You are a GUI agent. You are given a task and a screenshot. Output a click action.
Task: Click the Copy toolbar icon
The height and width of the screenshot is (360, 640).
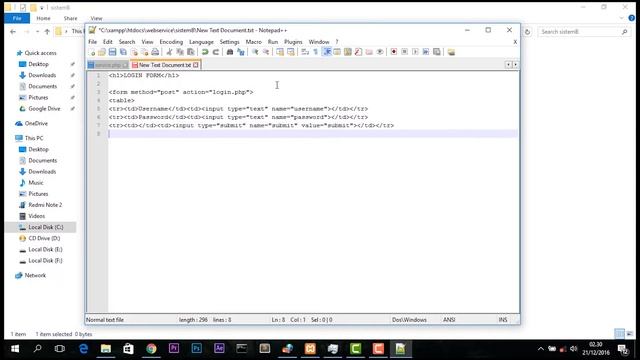point(180,52)
